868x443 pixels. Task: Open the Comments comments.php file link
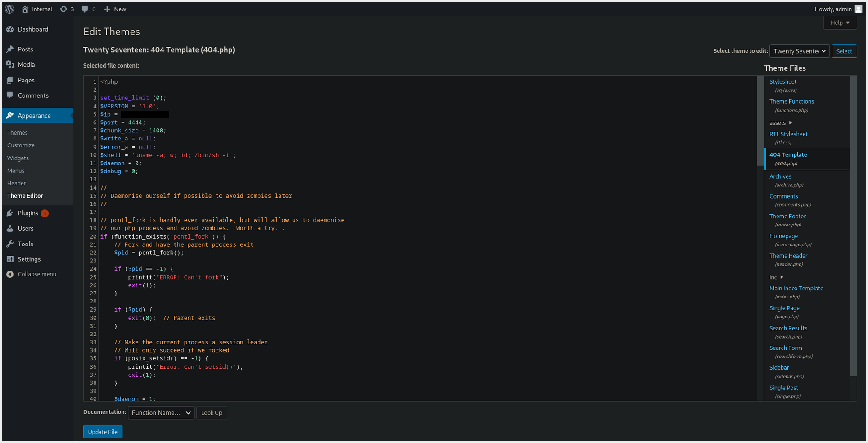783,196
